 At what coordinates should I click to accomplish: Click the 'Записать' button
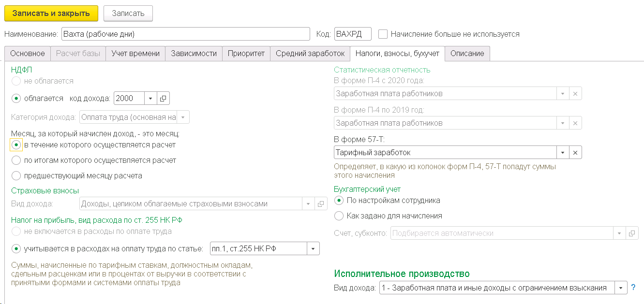click(128, 14)
